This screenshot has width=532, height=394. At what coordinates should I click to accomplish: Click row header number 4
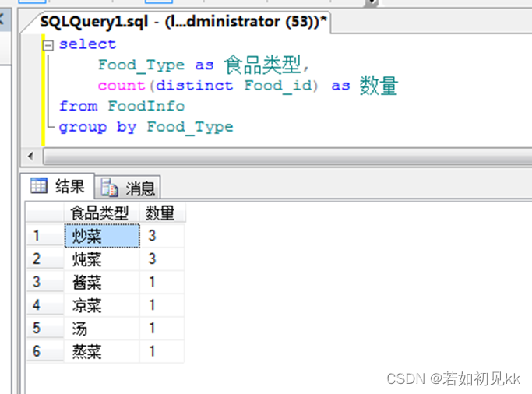45,305
